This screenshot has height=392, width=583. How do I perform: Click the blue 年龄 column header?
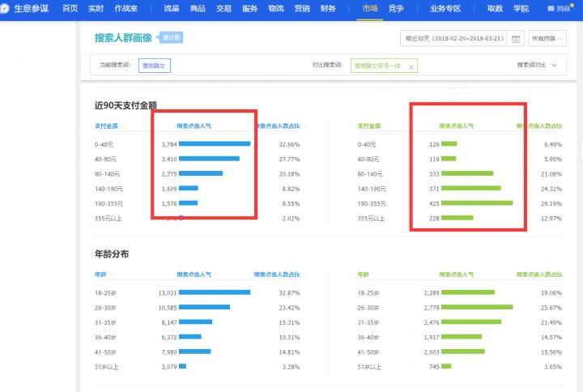click(100, 275)
